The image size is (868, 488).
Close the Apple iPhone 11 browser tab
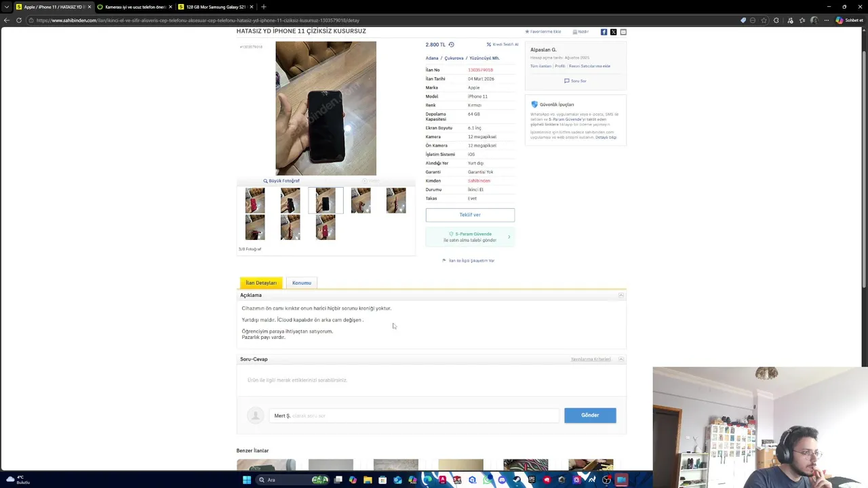(x=89, y=7)
